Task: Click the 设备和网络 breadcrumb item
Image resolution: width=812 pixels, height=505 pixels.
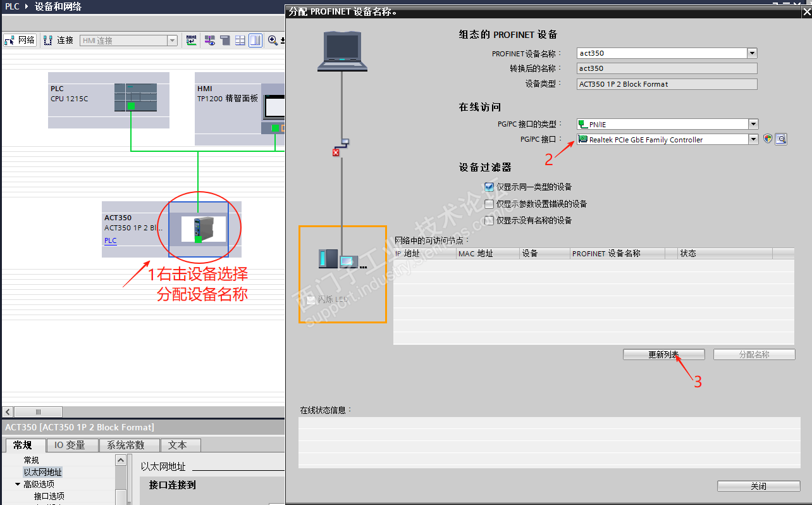Action: 58,7
